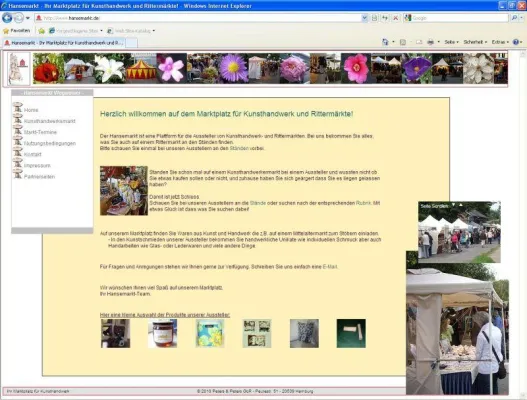Open the Vorgeschlagene Sites favorites link
The image size is (527, 400).
76,31
